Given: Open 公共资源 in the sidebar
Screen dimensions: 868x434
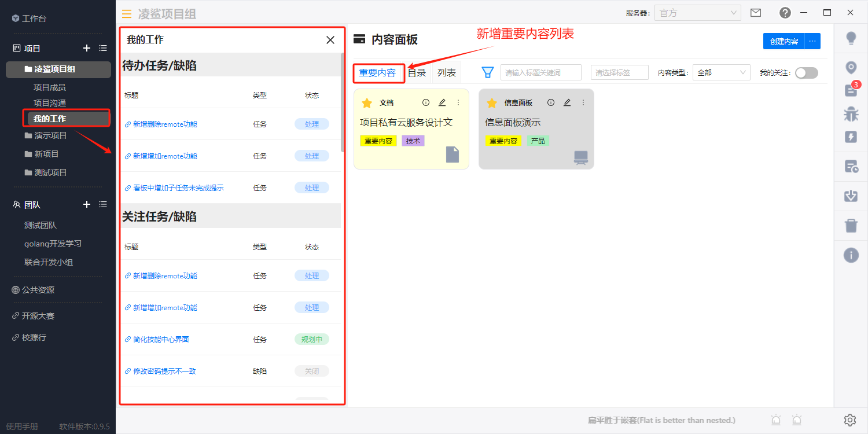Looking at the screenshot, I should (x=38, y=290).
